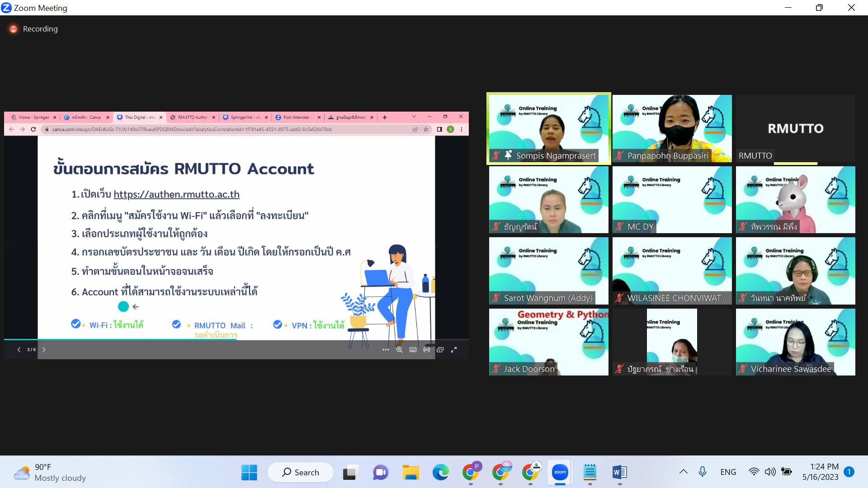Open clock and date 1:24 PM
Viewport: 868px width, 488px height.
click(x=820, y=472)
